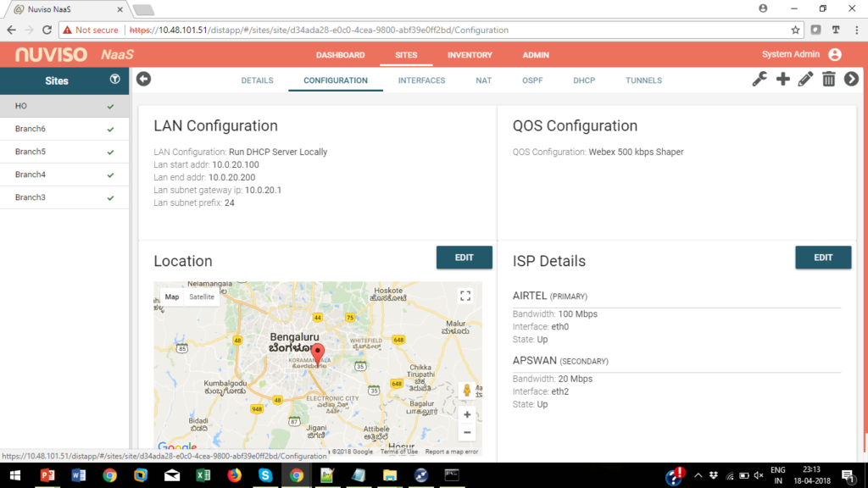
Task: Switch to the DHCP tab
Action: (x=584, y=80)
